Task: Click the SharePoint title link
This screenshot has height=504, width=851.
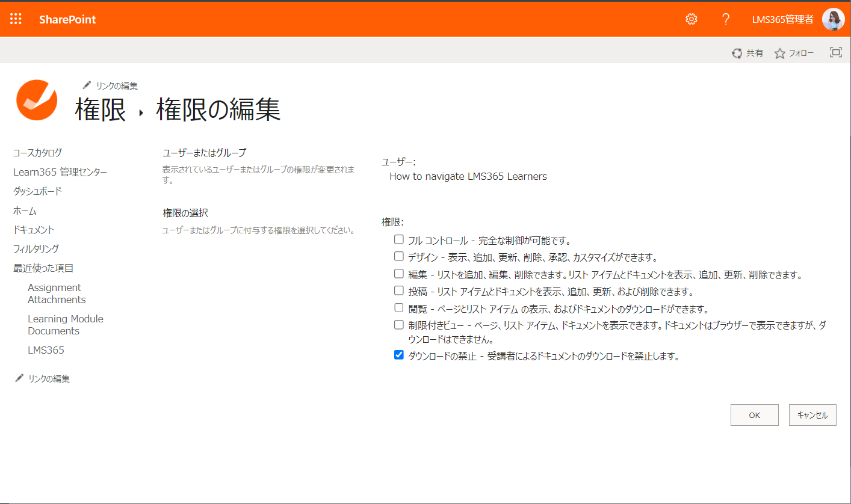Action: coord(67,19)
